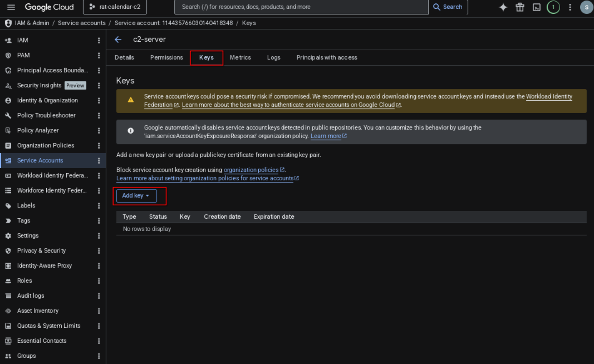Switch to the Details tab
This screenshot has height=364, width=594.
[124, 58]
